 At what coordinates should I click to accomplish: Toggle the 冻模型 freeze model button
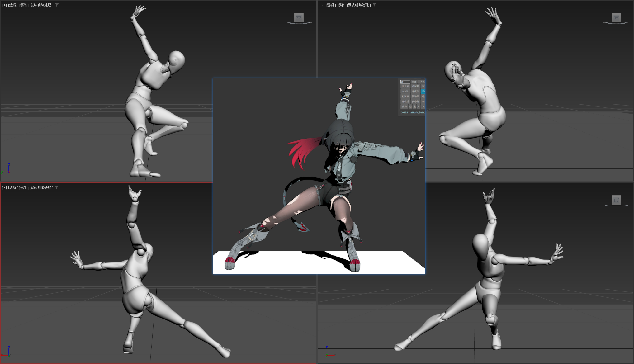(415, 92)
